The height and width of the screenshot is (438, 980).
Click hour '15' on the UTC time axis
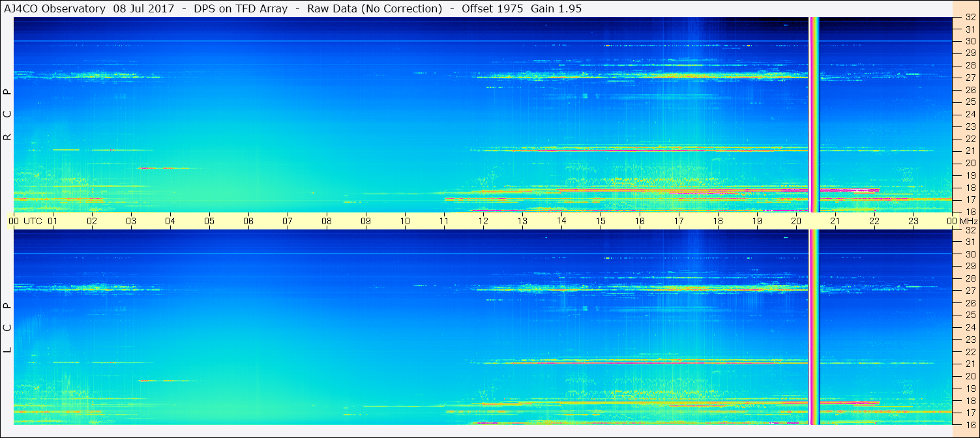click(x=601, y=221)
